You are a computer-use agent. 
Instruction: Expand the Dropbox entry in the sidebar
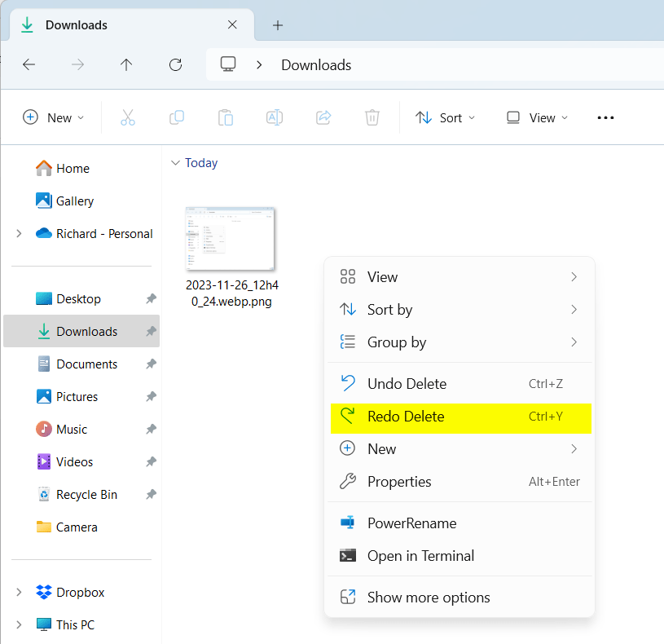[x=18, y=592]
